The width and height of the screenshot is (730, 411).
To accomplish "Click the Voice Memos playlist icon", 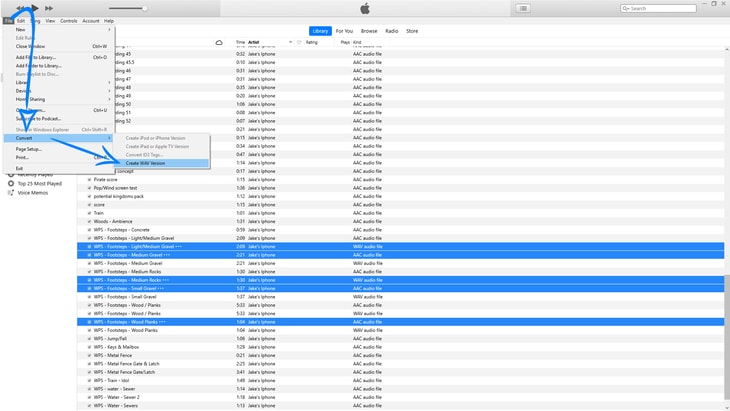I will tap(11, 192).
